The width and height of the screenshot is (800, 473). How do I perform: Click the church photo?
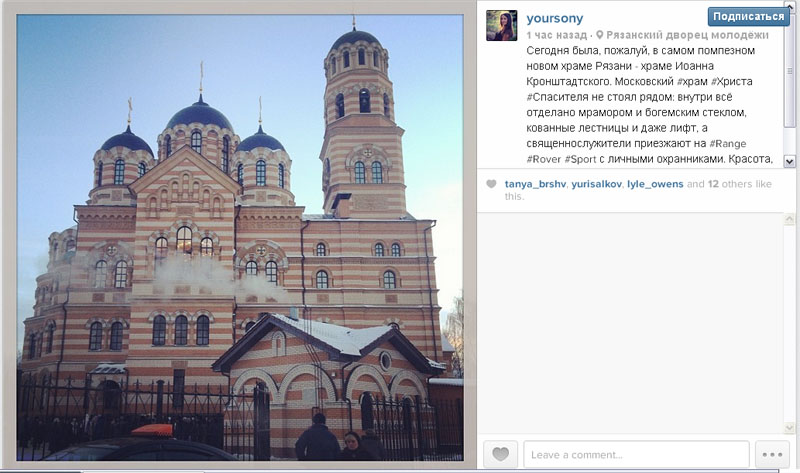pyautogui.click(x=240, y=238)
